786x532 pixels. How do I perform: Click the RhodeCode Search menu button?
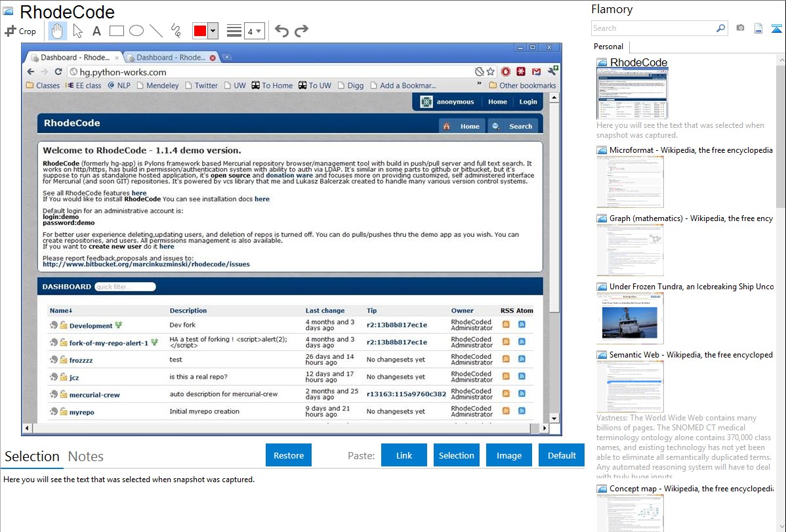coord(513,126)
